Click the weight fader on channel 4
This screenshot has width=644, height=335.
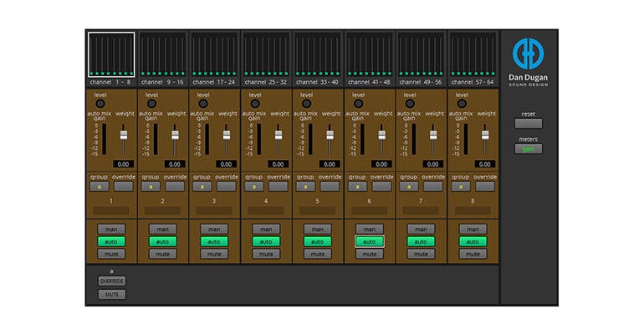pyautogui.click(x=279, y=136)
